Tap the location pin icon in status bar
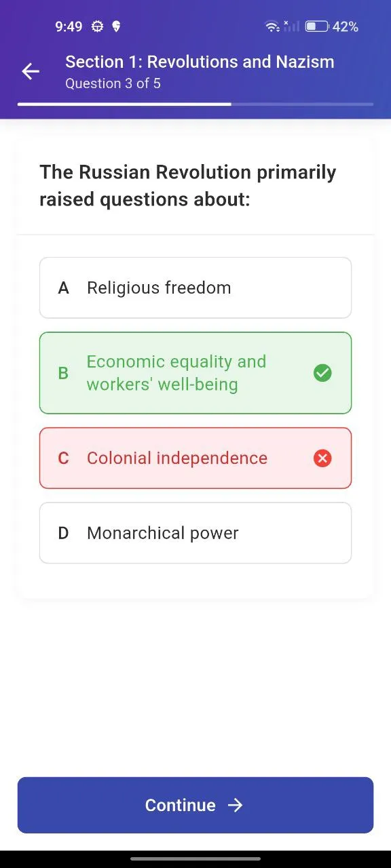The height and width of the screenshot is (868, 391). point(116,26)
